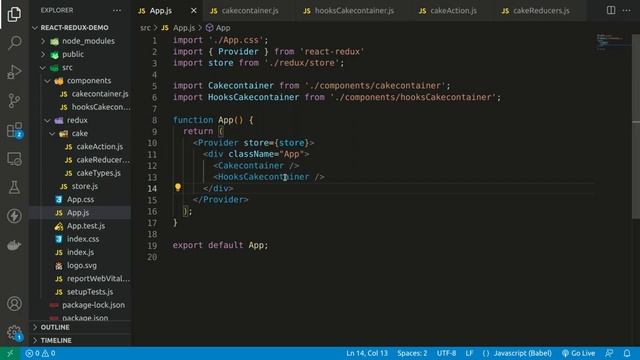Select the App.js editor tab
Screen dimensions: 640x360
tap(161, 11)
